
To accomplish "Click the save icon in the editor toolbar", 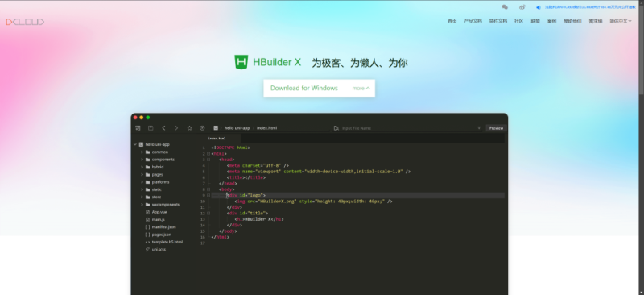I will coord(151,128).
